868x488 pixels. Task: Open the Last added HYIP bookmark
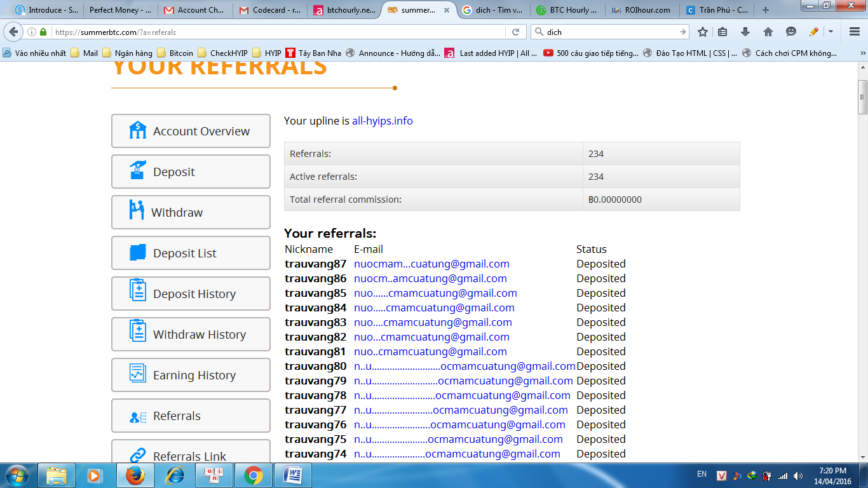[491, 53]
